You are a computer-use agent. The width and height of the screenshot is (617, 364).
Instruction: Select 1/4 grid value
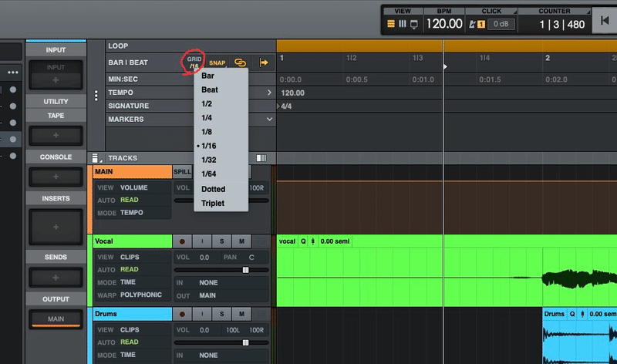click(221, 118)
